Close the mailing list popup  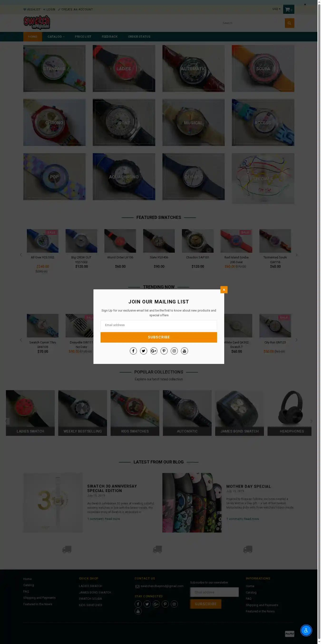[224, 290]
